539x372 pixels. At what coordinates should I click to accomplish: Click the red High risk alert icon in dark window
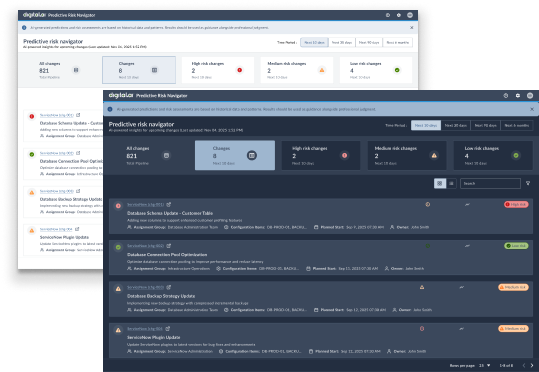(x=344, y=155)
